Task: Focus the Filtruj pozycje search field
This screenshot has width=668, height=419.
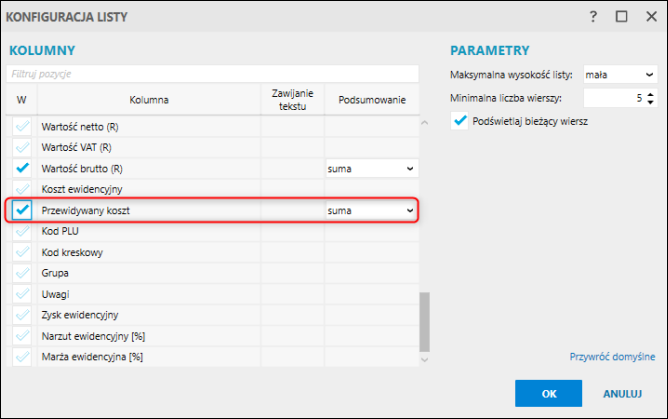Action: tap(211, 73)
